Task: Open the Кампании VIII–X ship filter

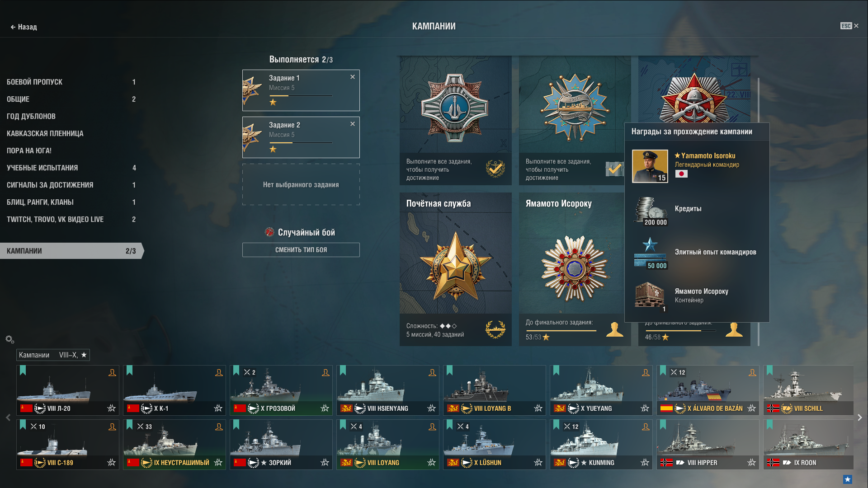Action: [53, 355]
